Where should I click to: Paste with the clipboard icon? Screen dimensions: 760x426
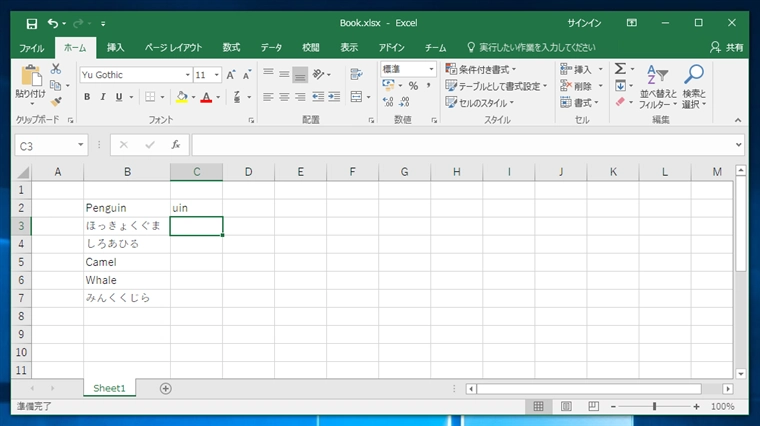coord(31,77)
